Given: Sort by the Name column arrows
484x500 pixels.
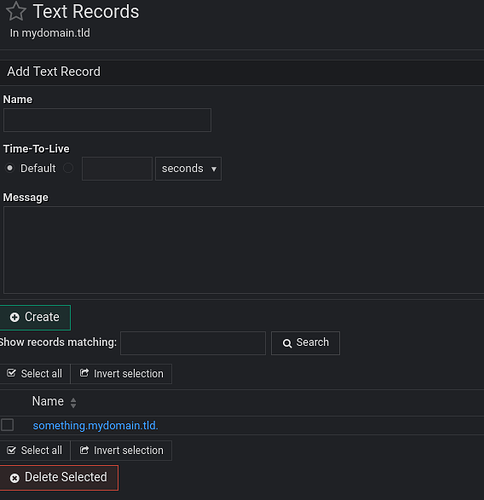Looking at the screenshot, I should click(73, 403).
